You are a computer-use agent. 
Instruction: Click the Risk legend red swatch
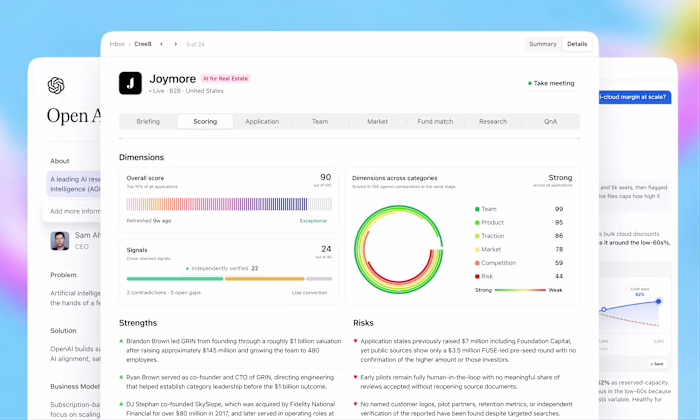(x=477, y=276)
